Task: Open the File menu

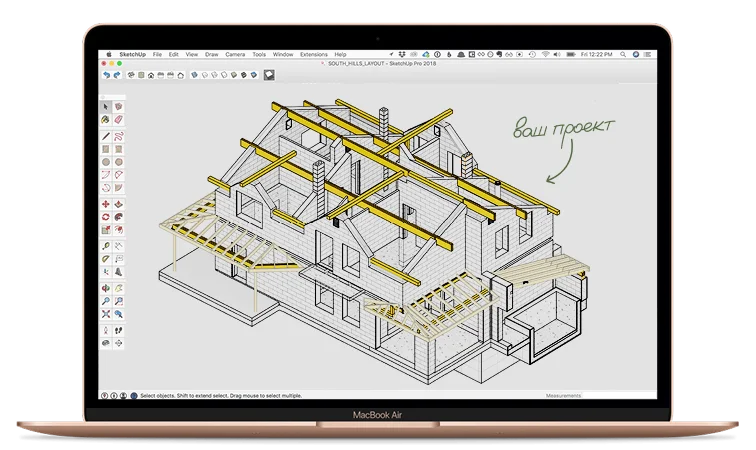Action: point(157,54)
